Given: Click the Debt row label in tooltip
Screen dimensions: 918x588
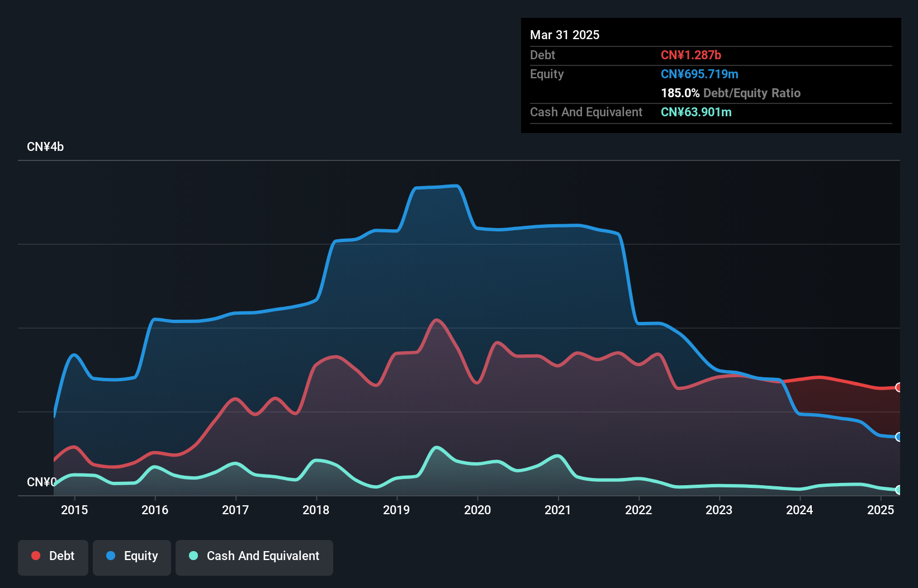Looking at the screenshot, I should pyautogui.click(x=542, y=55).
